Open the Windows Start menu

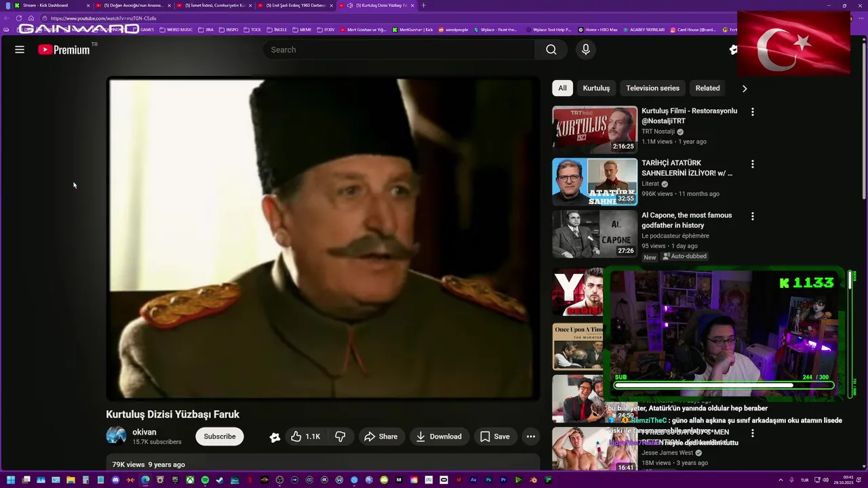tap(11, 480)
